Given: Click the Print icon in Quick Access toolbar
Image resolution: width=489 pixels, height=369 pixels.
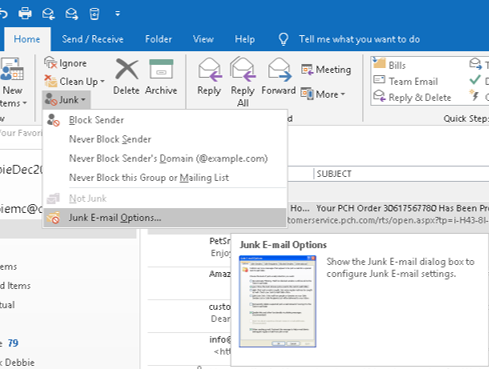Looking at the screenshot, I should [25, 14].
